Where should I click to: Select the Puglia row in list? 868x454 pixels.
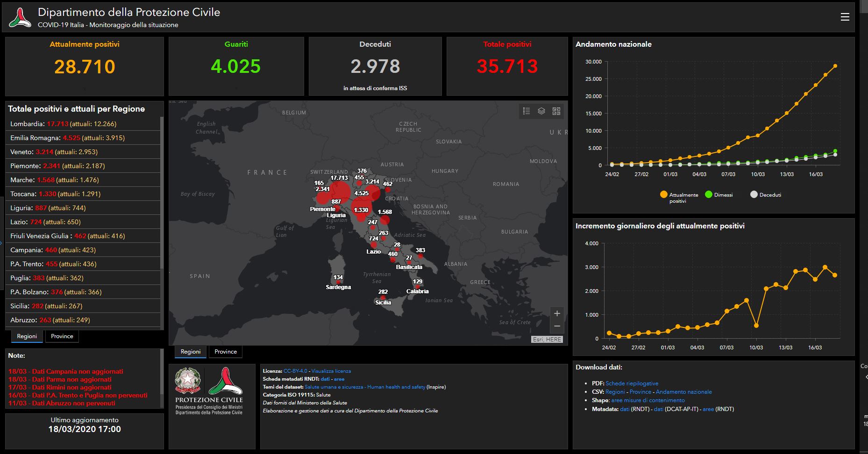[83, 278]
